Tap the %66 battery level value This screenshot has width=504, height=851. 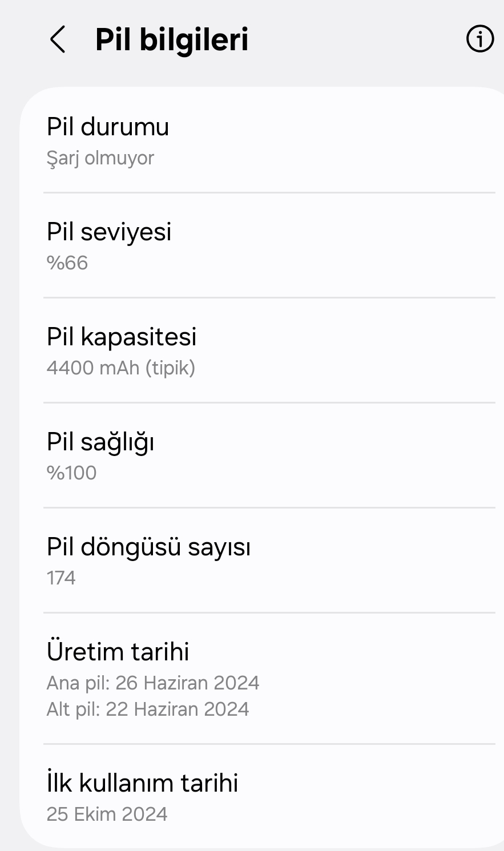click(x=67, y=263)
